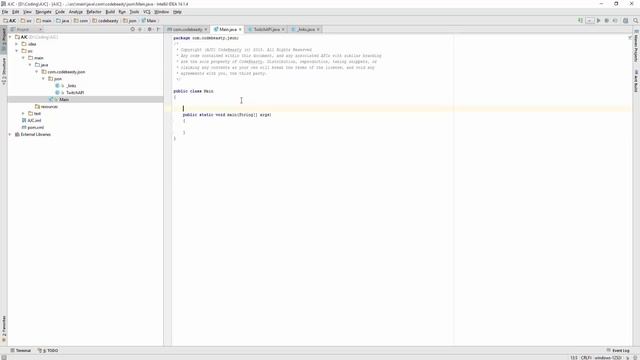Open the VCS menu
The height and width of the screenshot is (360, 640).
click(x=147, y=12)
